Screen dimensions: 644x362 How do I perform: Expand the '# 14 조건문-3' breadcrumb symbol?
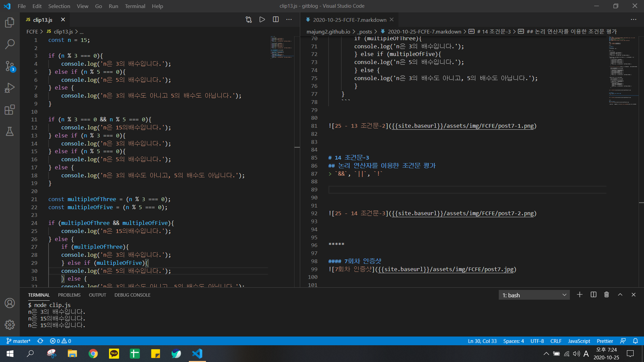(490, 32)
